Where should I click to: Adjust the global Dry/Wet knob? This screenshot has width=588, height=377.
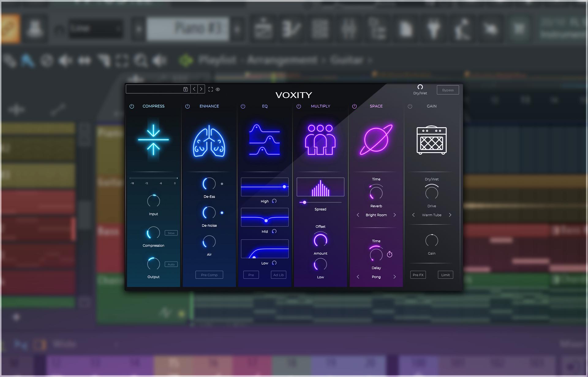420,87
